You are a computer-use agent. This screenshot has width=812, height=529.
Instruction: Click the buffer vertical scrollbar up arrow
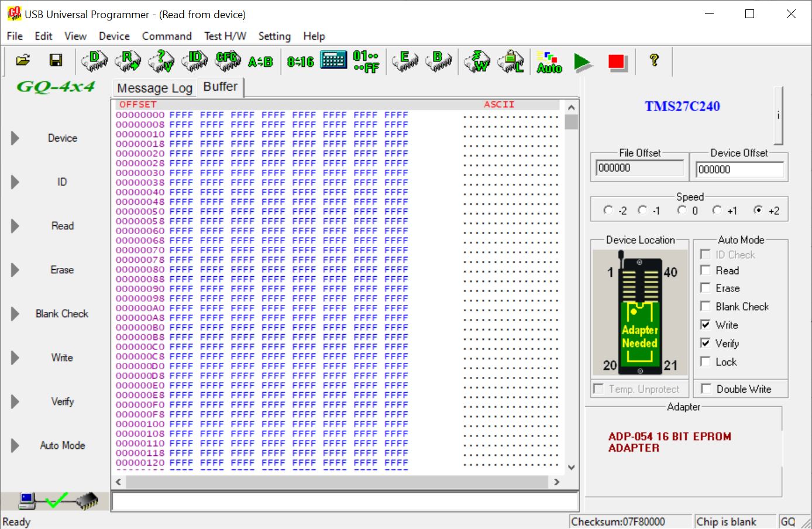point(572,108)
